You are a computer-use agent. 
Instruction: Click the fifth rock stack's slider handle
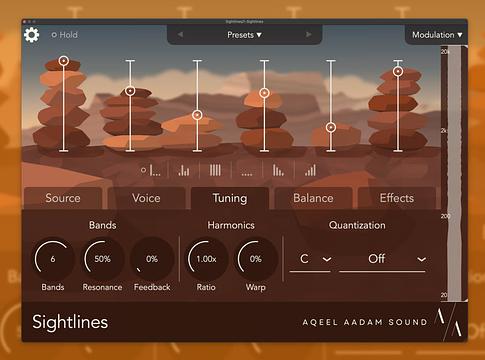pyautogui.click(x=331, y=127)
